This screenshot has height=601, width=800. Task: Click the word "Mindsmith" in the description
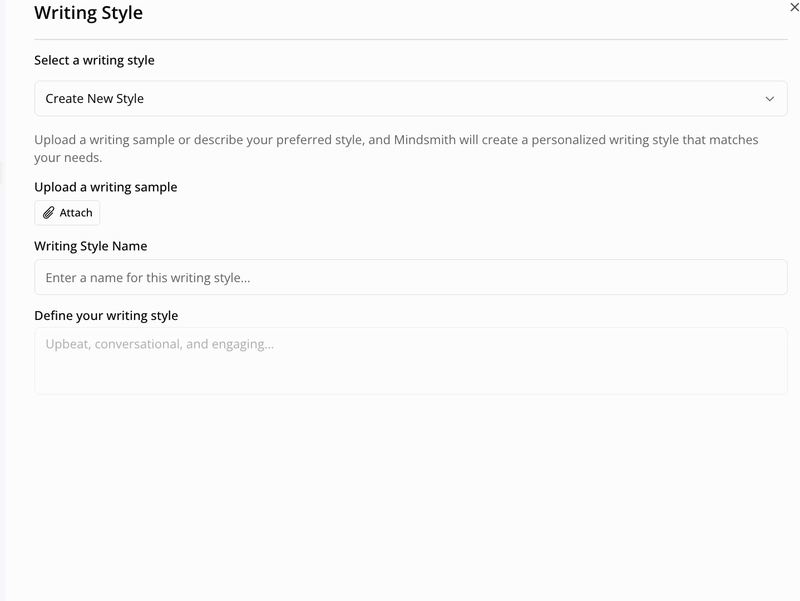[x=426, y=140]
